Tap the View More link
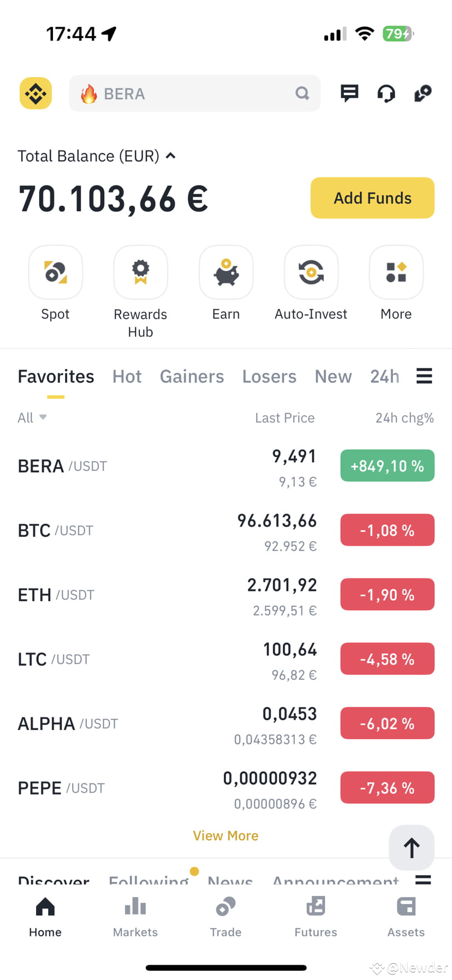Viewport: 452px width, 980px height. click(225, 835)
